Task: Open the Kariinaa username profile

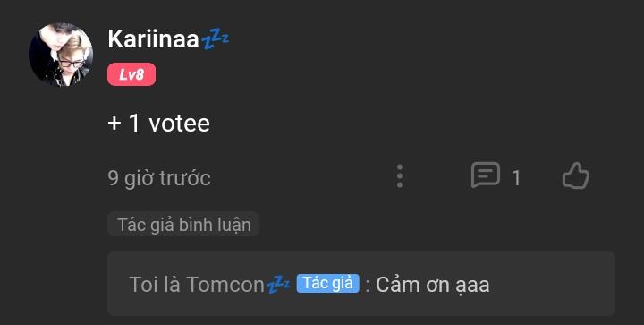Action: 153,39
